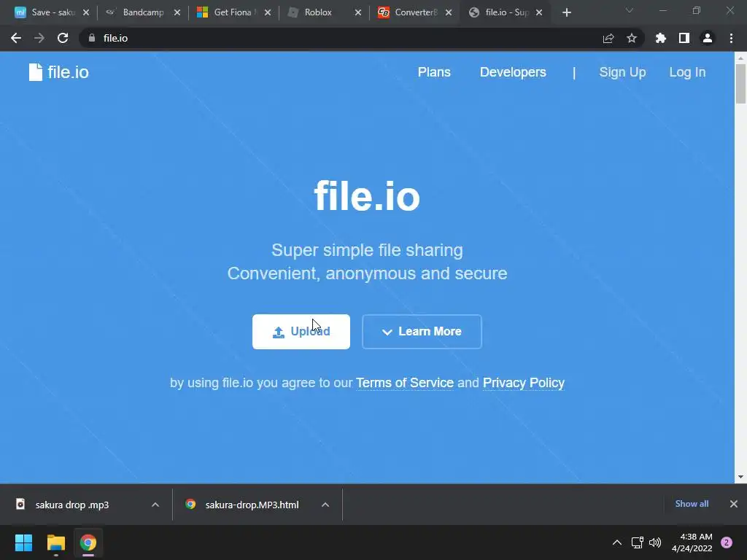747x560 pixels.
Task: Close the Get Fiona tab
Action: [268, 13]
